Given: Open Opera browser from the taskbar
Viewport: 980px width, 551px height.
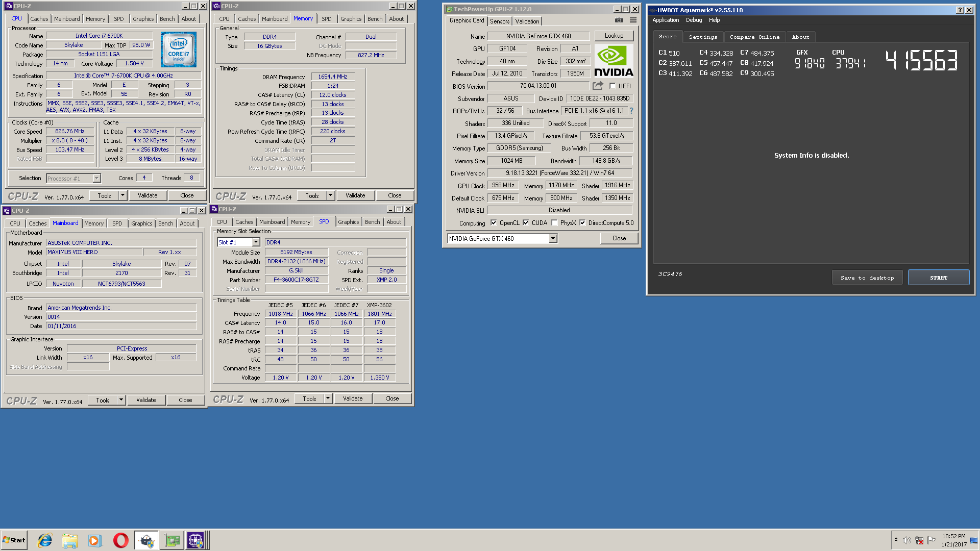Looking at the screenshot, I should tap(121, 540).
